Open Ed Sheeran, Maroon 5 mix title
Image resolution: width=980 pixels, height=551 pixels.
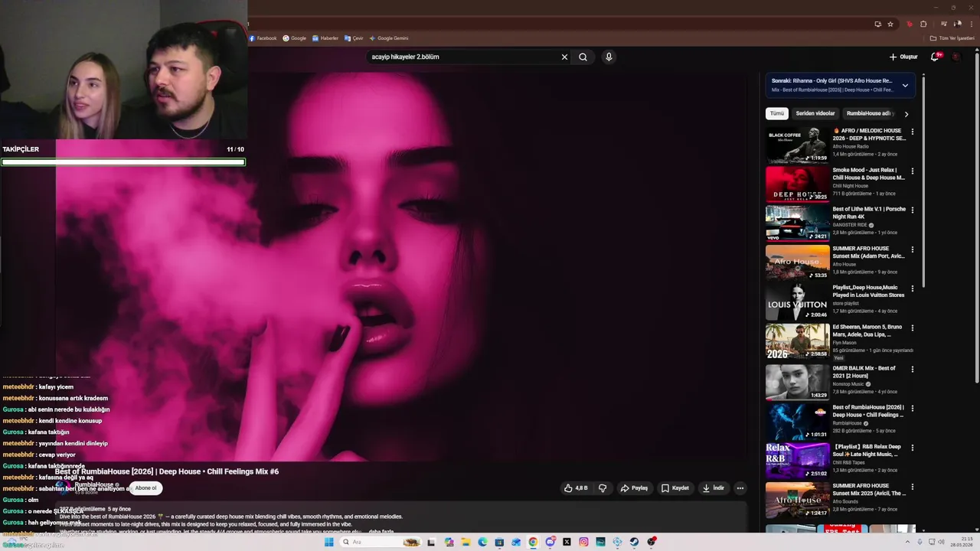868,331
